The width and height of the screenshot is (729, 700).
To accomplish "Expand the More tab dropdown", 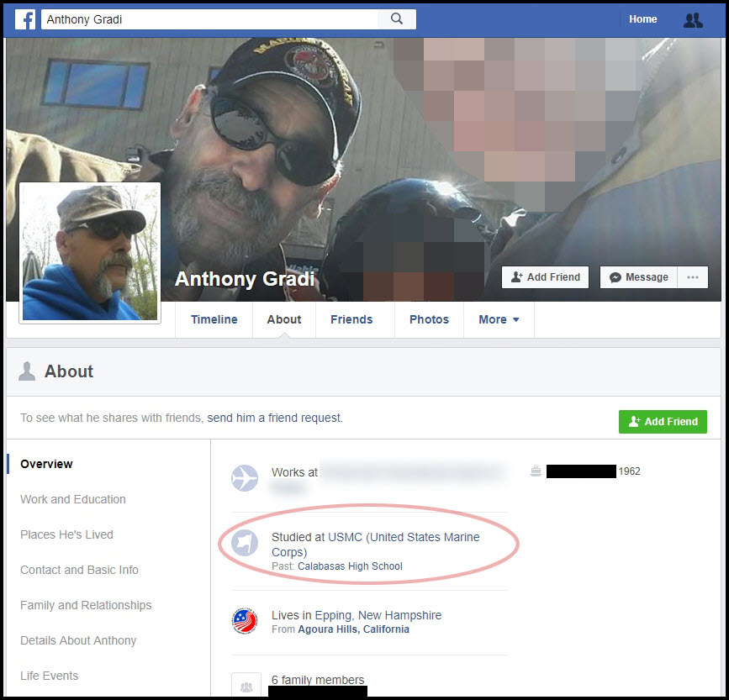I will 499,319.
